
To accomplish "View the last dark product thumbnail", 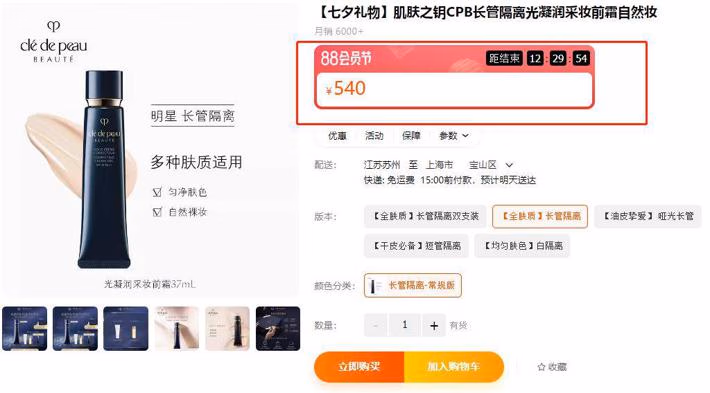I will [278, 329].
